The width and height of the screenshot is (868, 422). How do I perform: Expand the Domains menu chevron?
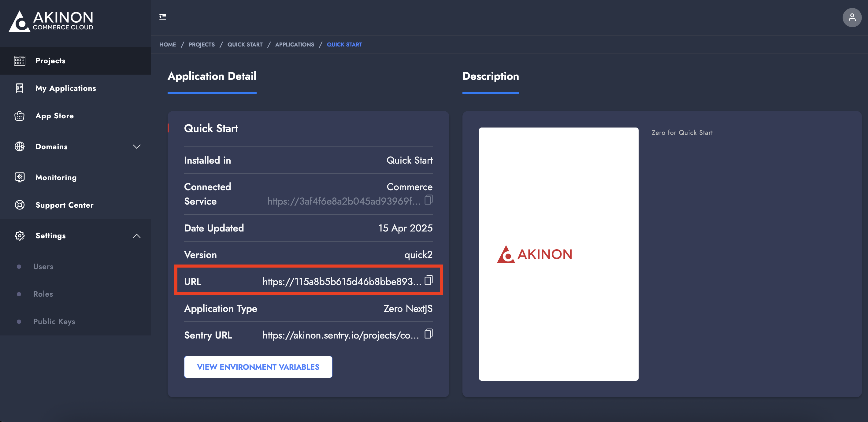(x=136, y=146)
